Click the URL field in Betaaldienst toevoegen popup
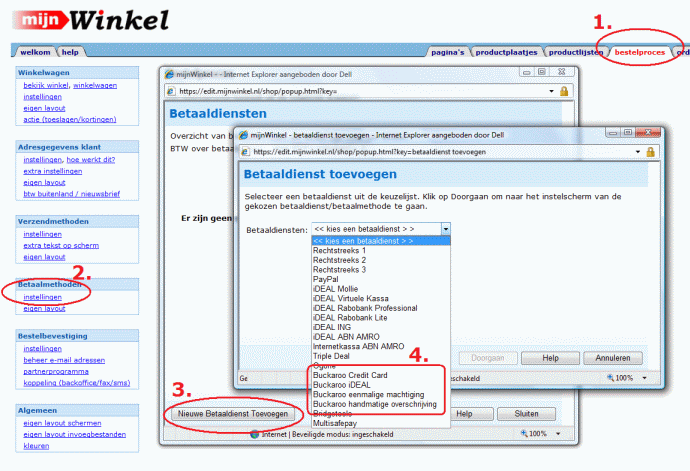 pos(442,152)
